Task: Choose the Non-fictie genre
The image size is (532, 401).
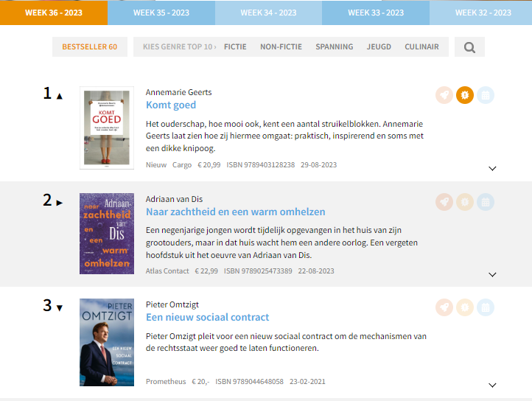Action: click(x=281, y=47)
